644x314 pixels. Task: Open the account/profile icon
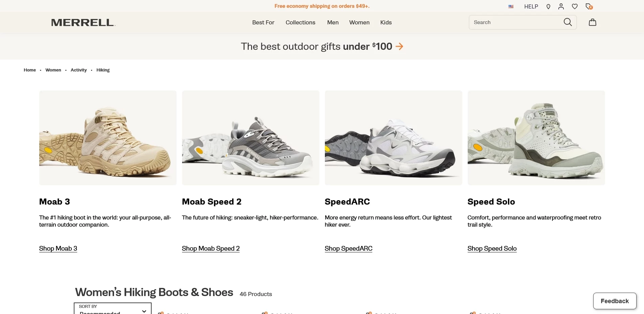(x=561, y=6)
